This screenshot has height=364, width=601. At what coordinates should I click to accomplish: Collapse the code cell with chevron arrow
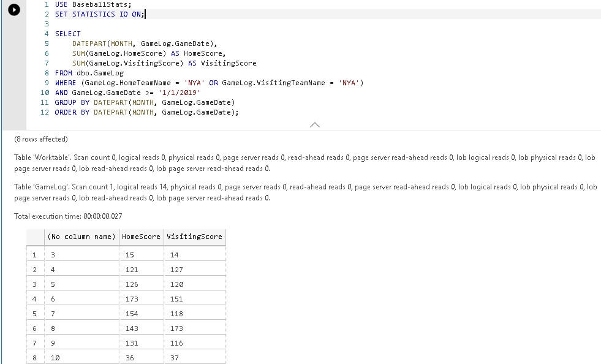pos(315,124)
